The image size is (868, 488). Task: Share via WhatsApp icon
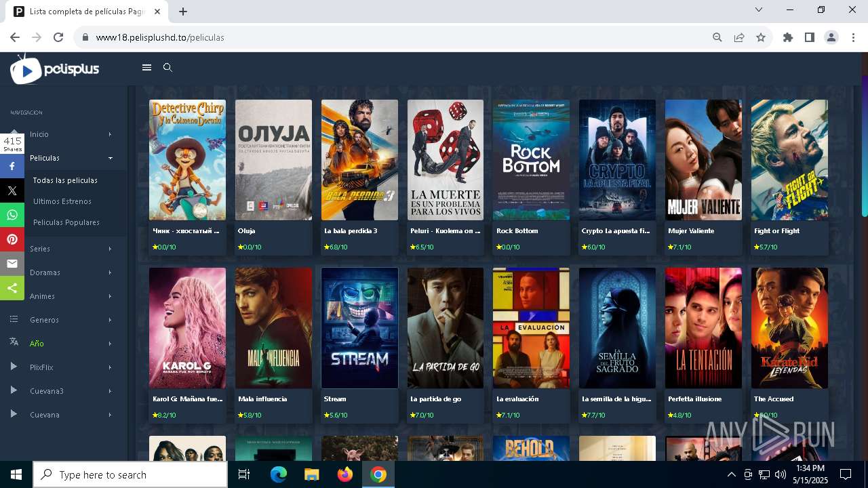coord(12,215)
